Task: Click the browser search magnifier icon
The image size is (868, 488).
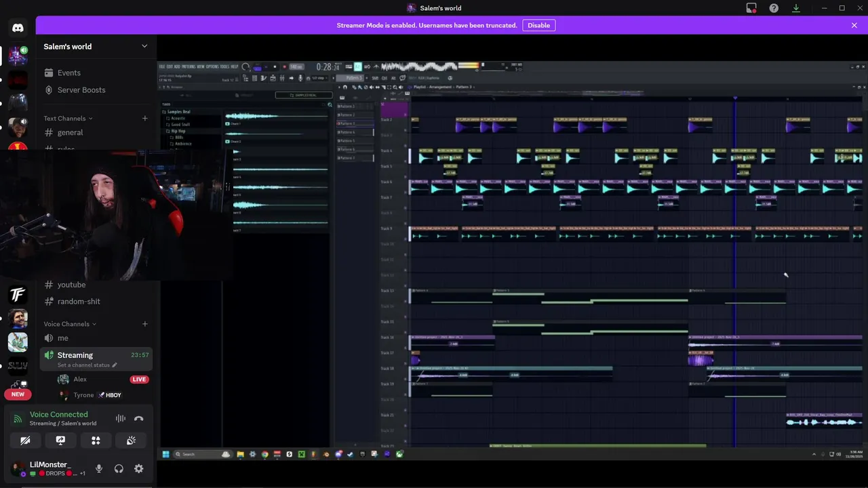Action: (x=330, y=105)
